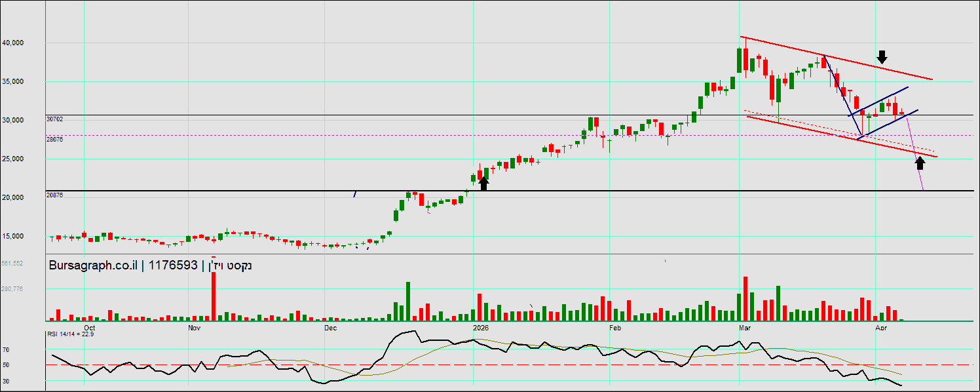Select the Nov month label
Image resolution: width=980 pixels, height=392 pixels.
(193, 326)
